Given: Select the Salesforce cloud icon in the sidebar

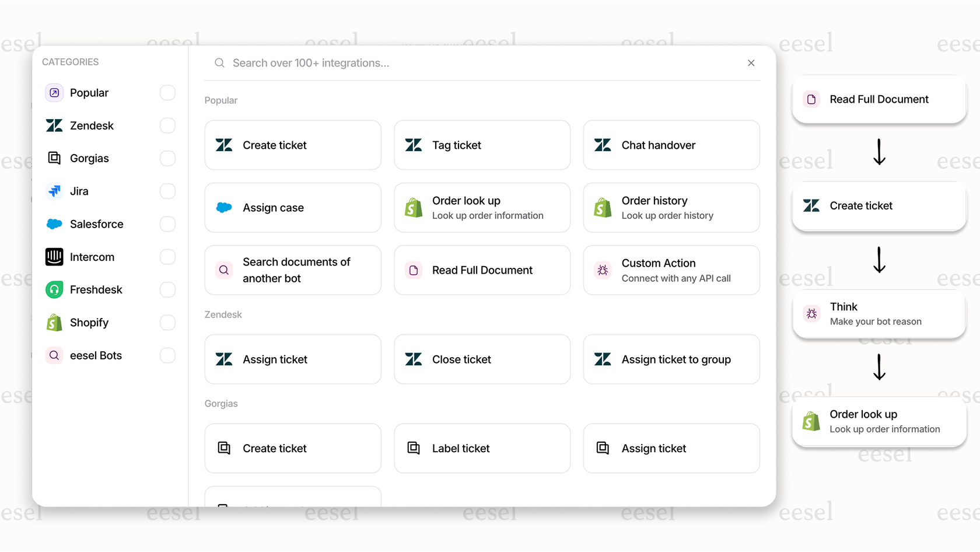Looking at the screenshot, I should (54, 223).
